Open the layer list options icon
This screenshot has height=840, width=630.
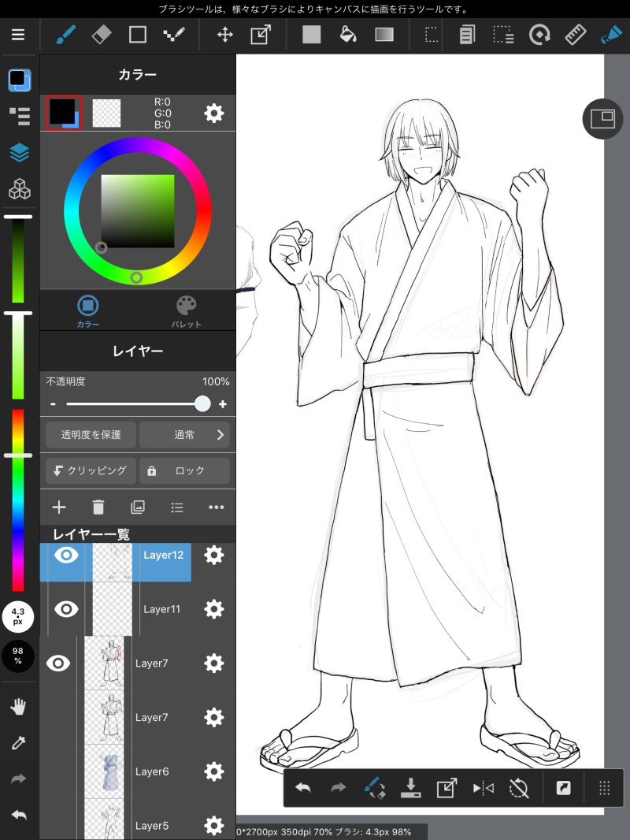[x=177, y=507]
